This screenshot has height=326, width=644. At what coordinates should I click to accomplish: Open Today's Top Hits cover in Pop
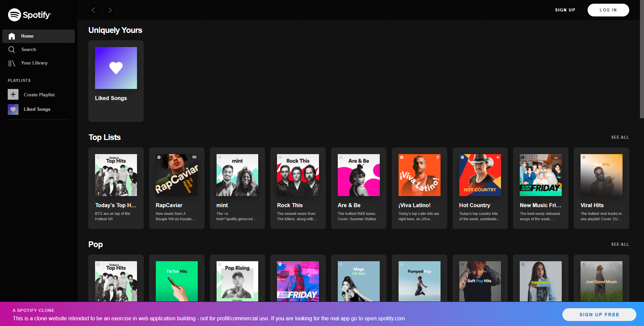(116, 281)
